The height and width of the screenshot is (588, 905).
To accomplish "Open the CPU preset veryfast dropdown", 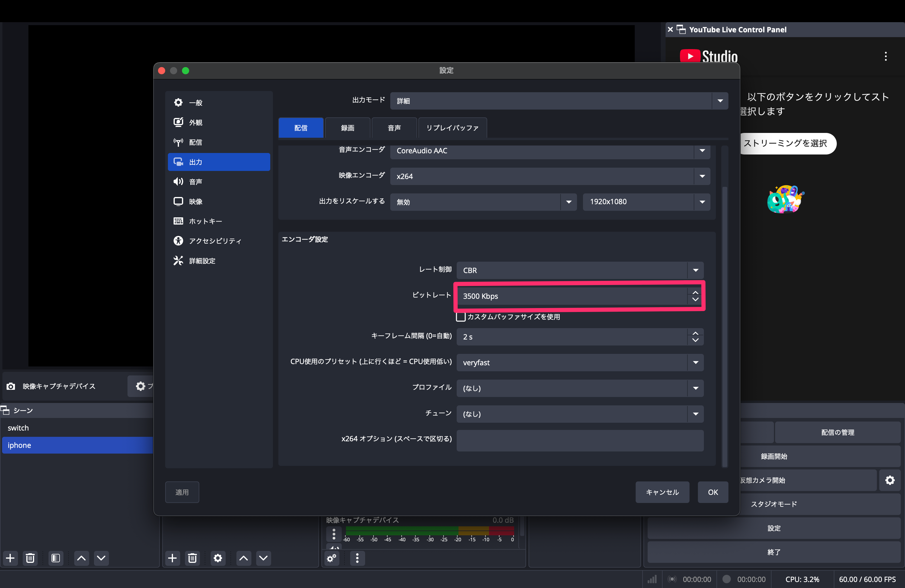I will coord(579,363).
